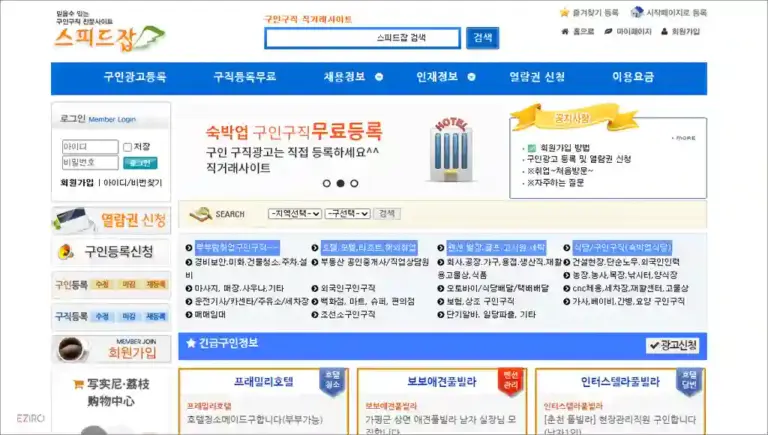Click the arrow bullet before 단기알바 category

[x=441, y=315]
